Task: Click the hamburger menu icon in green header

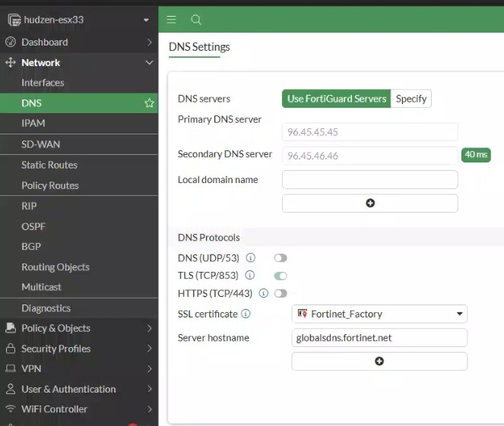Action: 171,20
